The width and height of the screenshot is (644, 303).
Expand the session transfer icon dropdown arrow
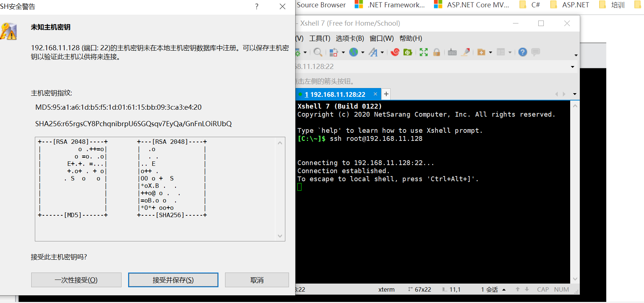pos(343,52)
